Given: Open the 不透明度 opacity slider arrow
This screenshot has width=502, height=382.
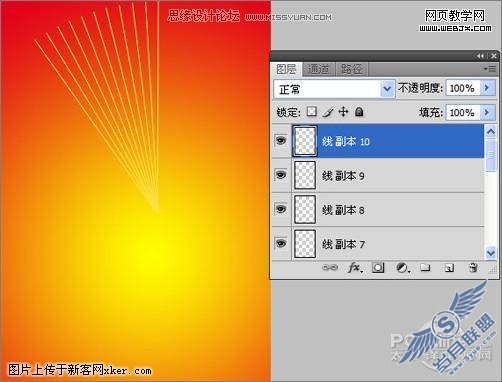Looking at the screenshot, I should 487,88.
